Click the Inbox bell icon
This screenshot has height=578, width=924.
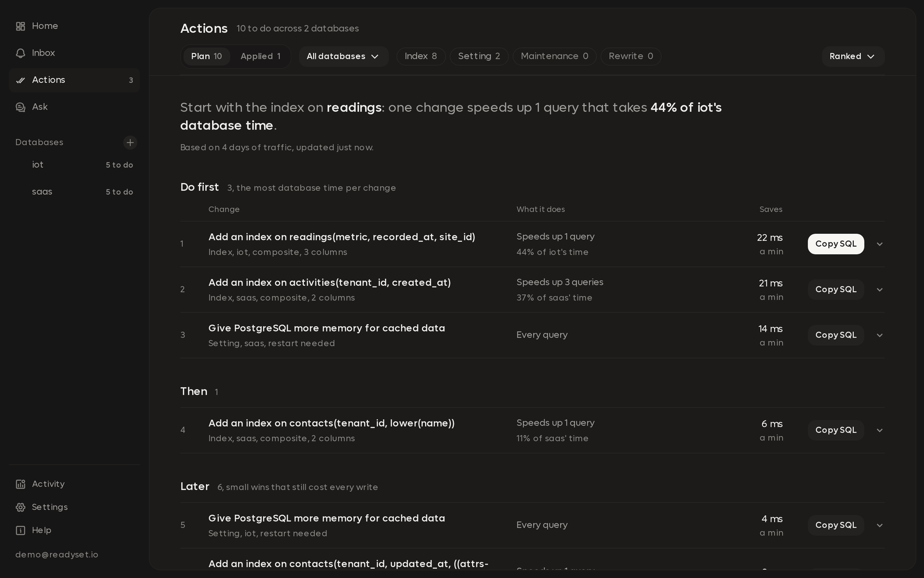point(21,53)
